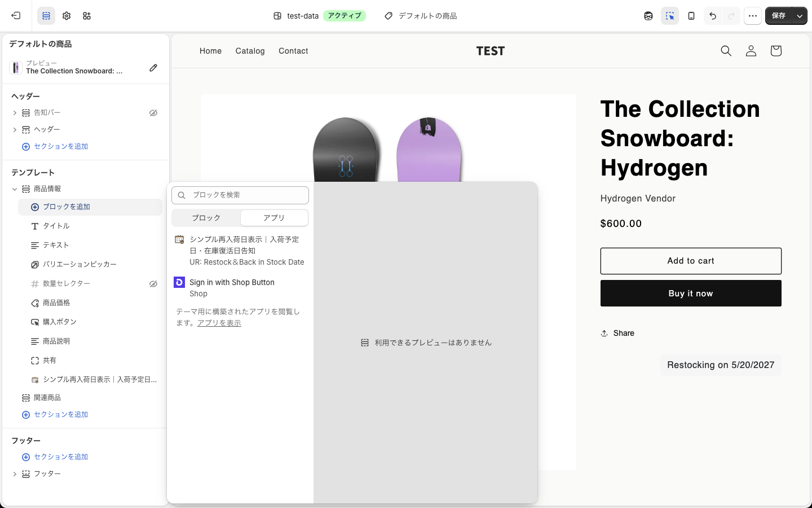
Task: Add the Sign in with Shop Button block
Action: click(240, 288)
